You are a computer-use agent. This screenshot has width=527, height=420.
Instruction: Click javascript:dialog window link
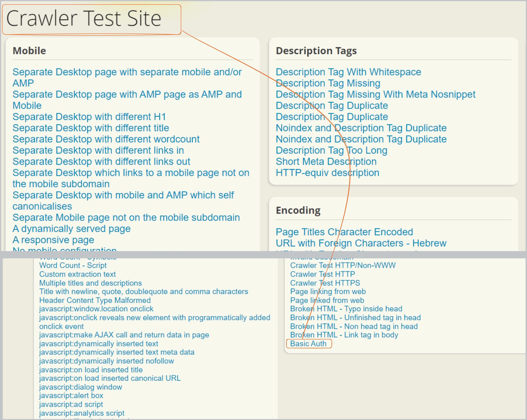(80, 387)
